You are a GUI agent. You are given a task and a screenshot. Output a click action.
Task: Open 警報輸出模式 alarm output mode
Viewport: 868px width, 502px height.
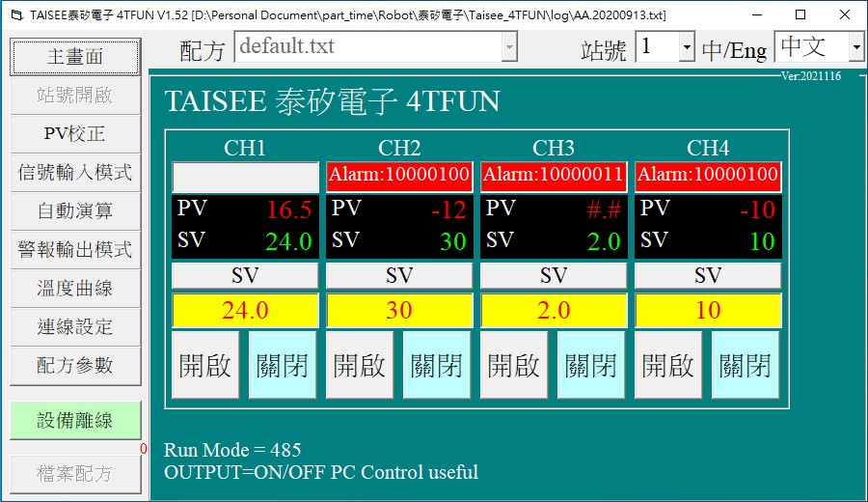coord(74,250)
